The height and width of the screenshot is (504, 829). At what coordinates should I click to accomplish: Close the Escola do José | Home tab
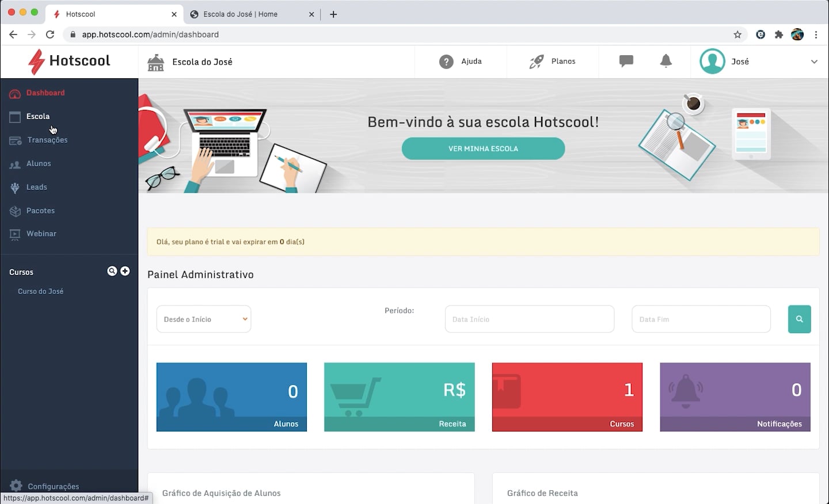coord(311,14)
